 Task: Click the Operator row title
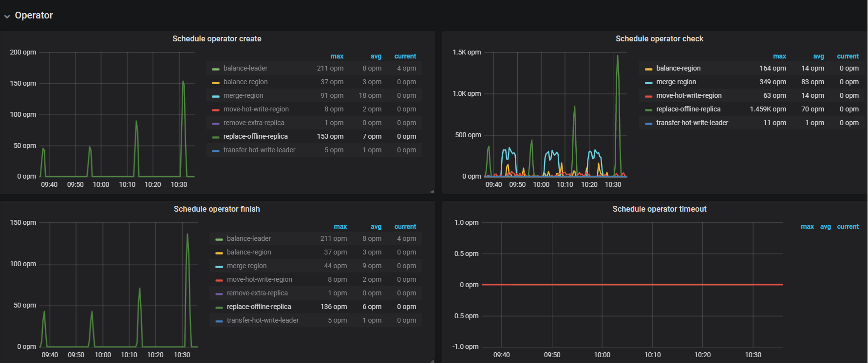pos(34,15)
